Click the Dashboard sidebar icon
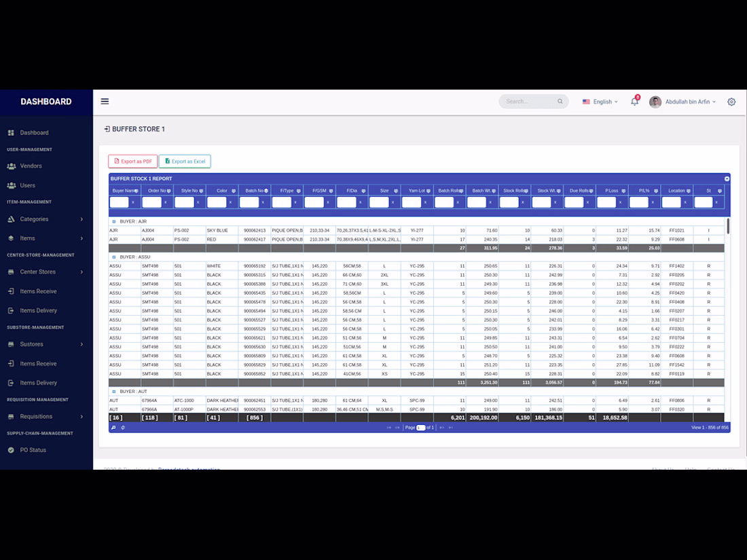Image resolution: width=747 pixels, height=560 pixels. 11,132
